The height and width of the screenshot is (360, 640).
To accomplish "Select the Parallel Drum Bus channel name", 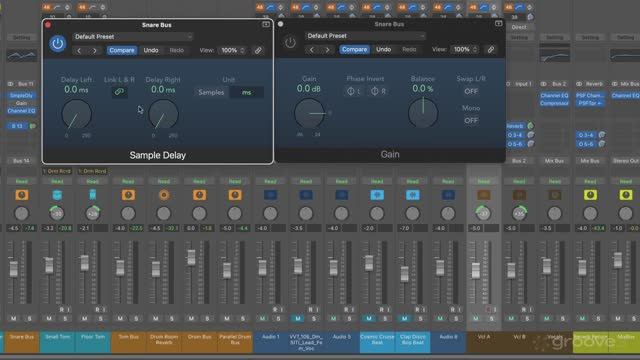I will point(235,340).
